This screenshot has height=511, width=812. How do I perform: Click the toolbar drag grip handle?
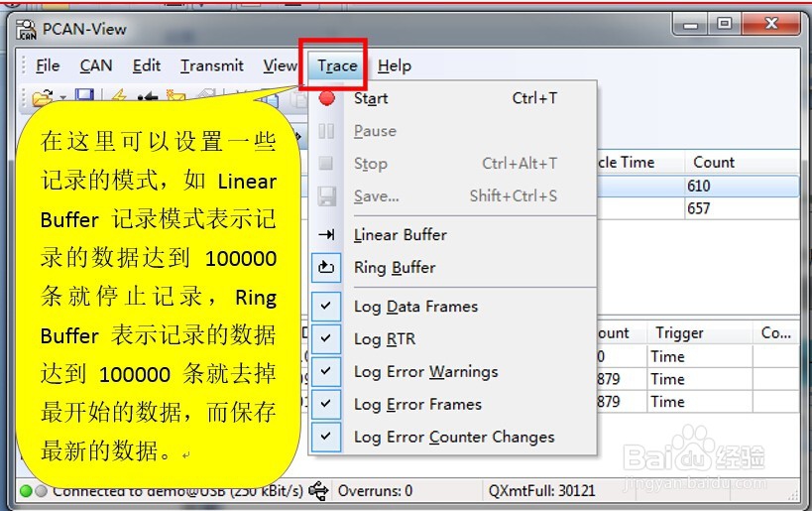[24, 97]
